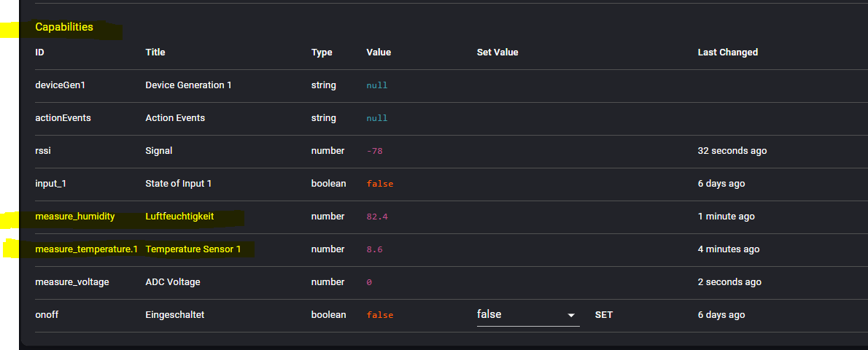Image resolution: width=868 pixels, height=350 pixels.
Task: Click the Temperature Sensor 1 title
Action: point(193,249)
